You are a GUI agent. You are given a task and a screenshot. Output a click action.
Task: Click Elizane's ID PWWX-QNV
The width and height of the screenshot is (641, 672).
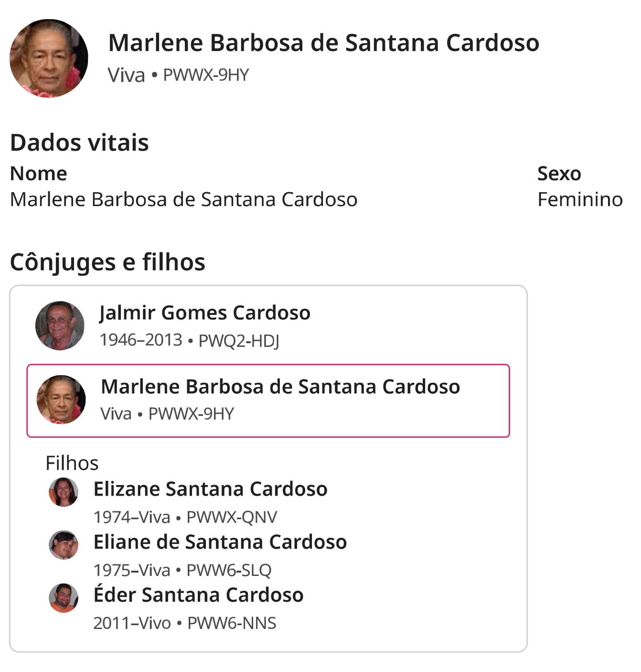tap(232, 517)
